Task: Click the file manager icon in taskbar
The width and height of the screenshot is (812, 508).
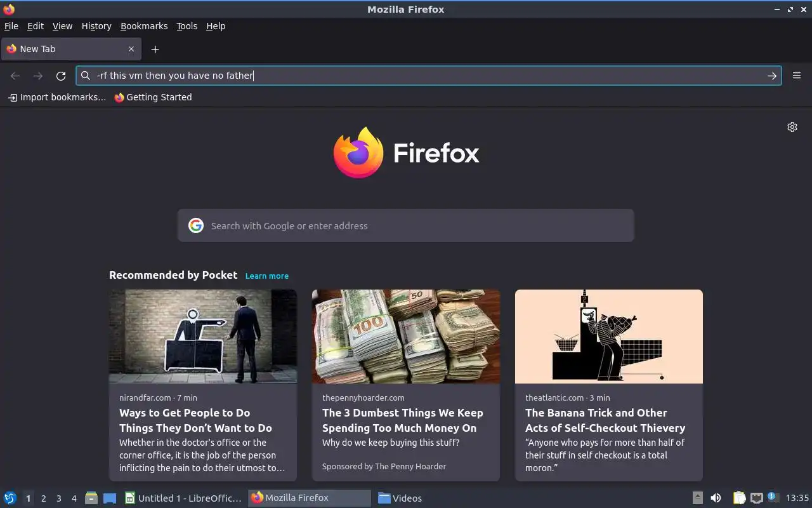Action: pos(91,498)
